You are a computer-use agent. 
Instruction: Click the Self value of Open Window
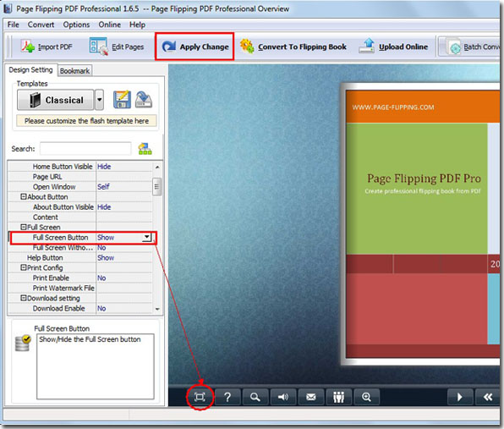point(103,187)
